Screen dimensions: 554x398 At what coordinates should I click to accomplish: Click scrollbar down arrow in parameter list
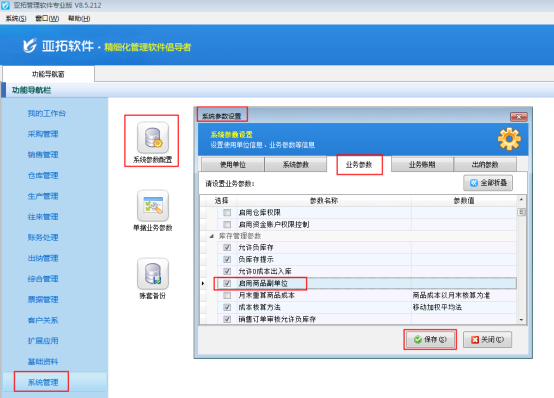pos(521,320)
